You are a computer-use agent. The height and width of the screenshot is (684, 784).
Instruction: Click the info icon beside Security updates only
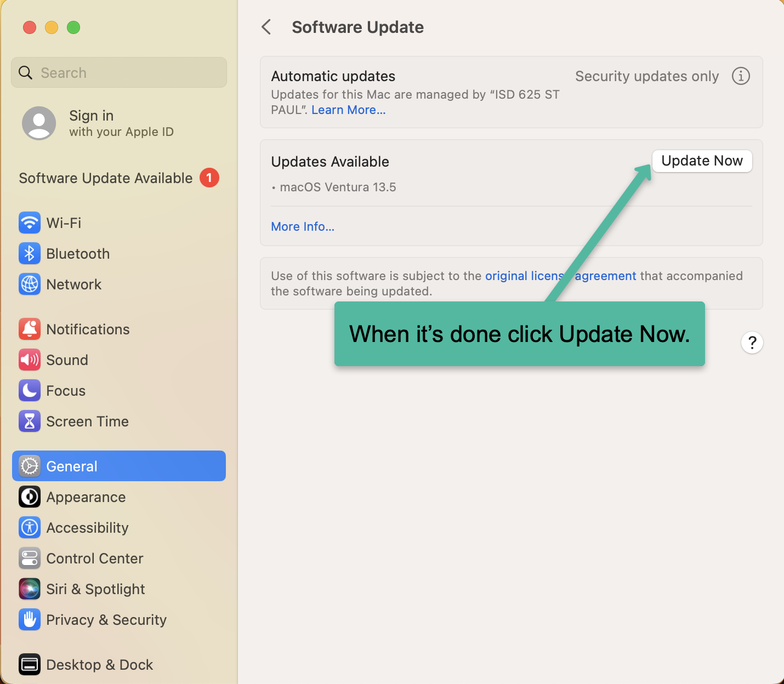coord(741,76)
